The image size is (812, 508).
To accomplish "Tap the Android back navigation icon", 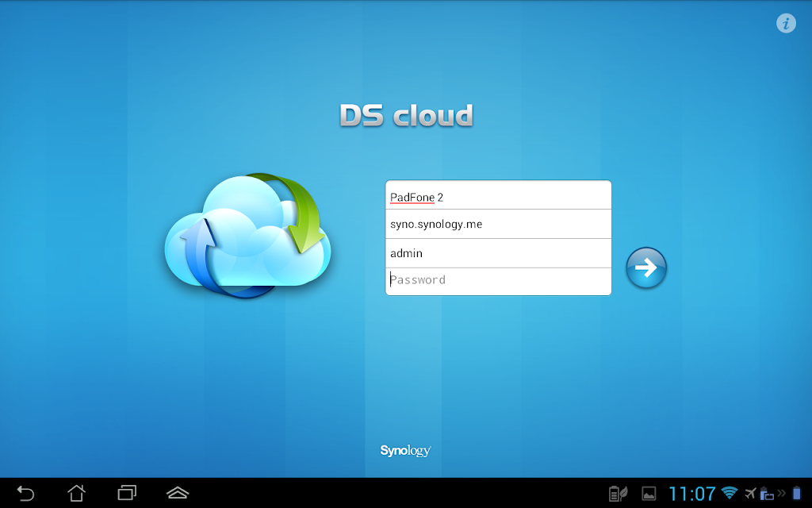I will (25, 493).
